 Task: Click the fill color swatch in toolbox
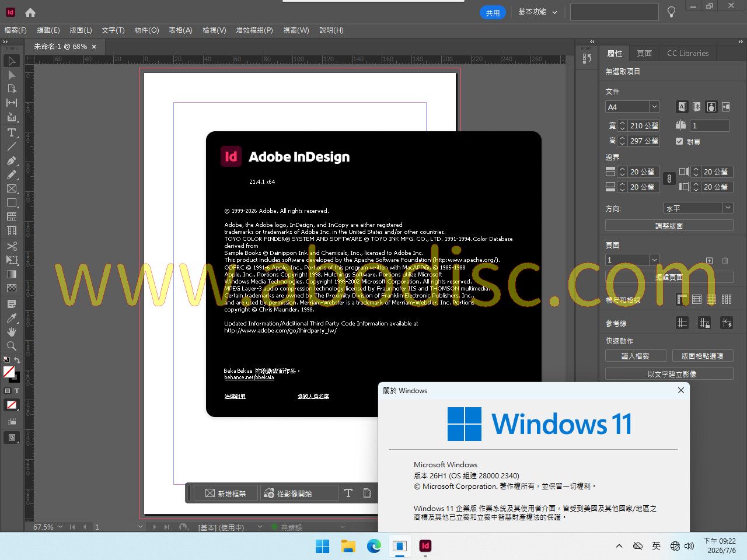[x=9, y=372]
